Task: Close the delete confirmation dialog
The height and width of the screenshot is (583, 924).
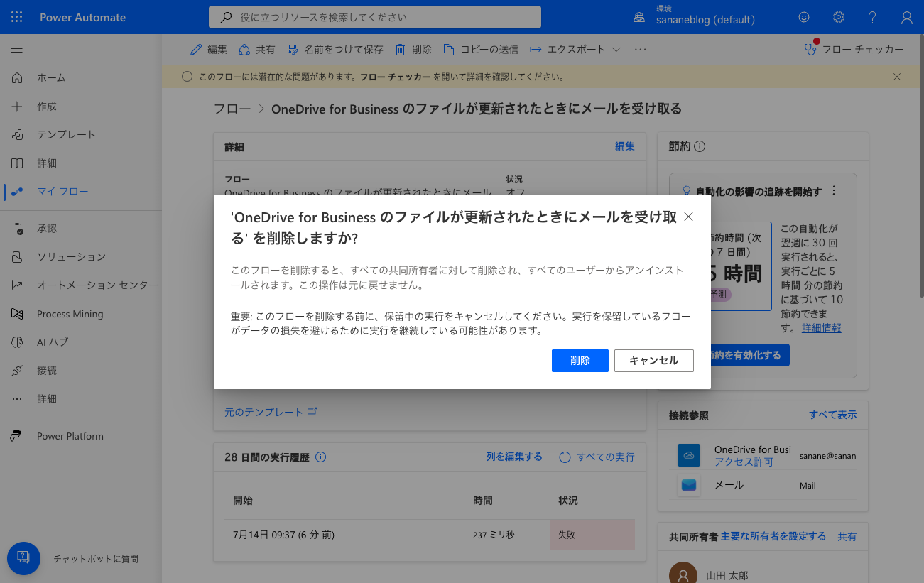Action: (x=688, y=217)
